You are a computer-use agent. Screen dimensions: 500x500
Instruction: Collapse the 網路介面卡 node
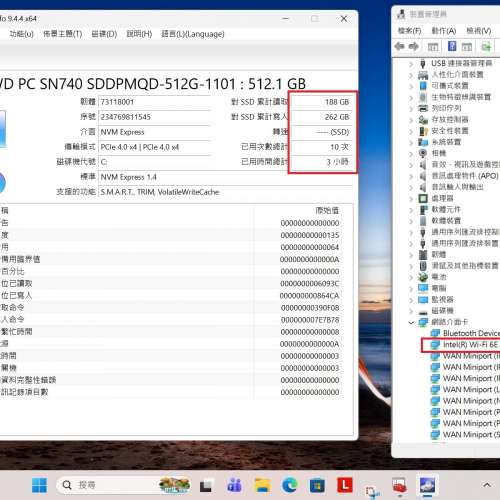[411, 322]
